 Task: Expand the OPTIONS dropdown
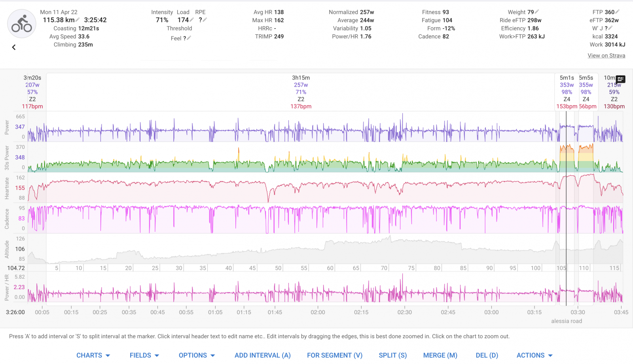click(x=197, y=355)
